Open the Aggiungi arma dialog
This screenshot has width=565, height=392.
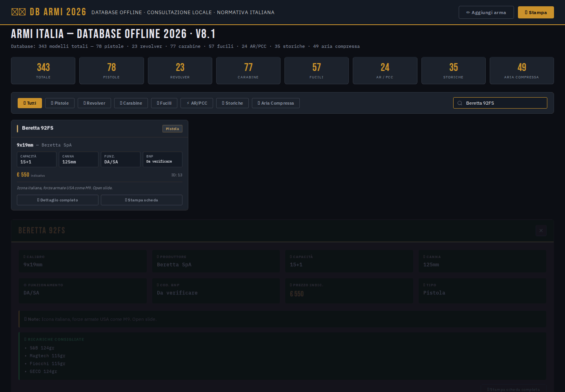[x=486, y=13]
